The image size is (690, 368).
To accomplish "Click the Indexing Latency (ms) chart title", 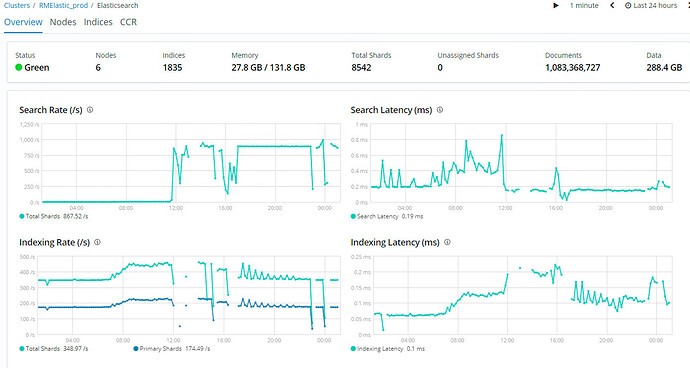I will pyautogui.click(x=395, y=243).
